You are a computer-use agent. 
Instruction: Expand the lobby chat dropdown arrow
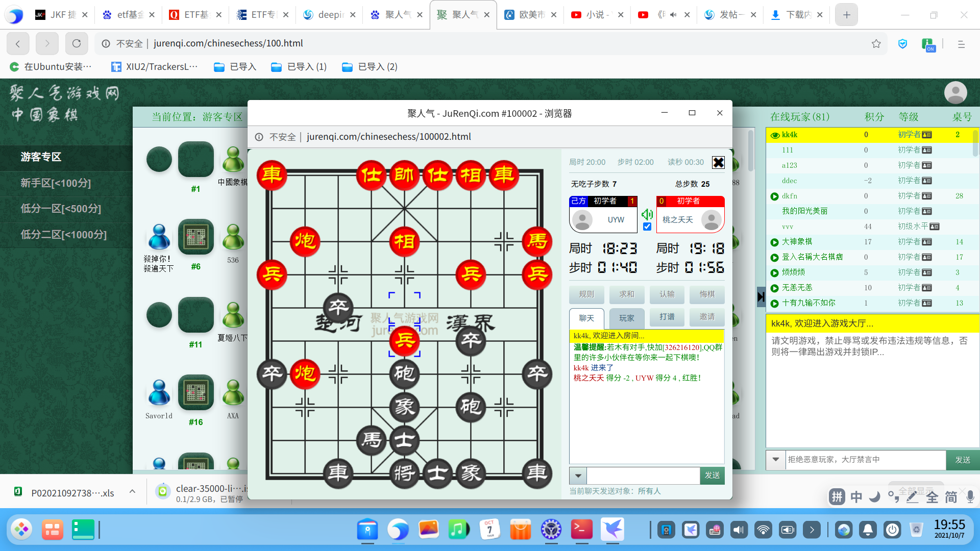[775, 460]
